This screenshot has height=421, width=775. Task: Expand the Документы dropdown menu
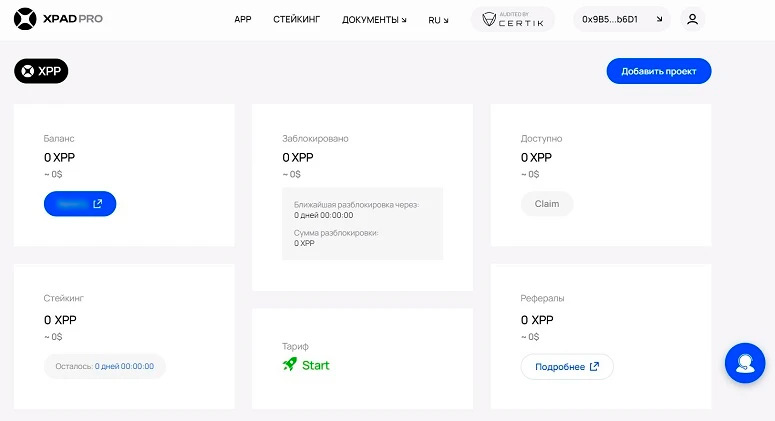click(x=374, y=20)
